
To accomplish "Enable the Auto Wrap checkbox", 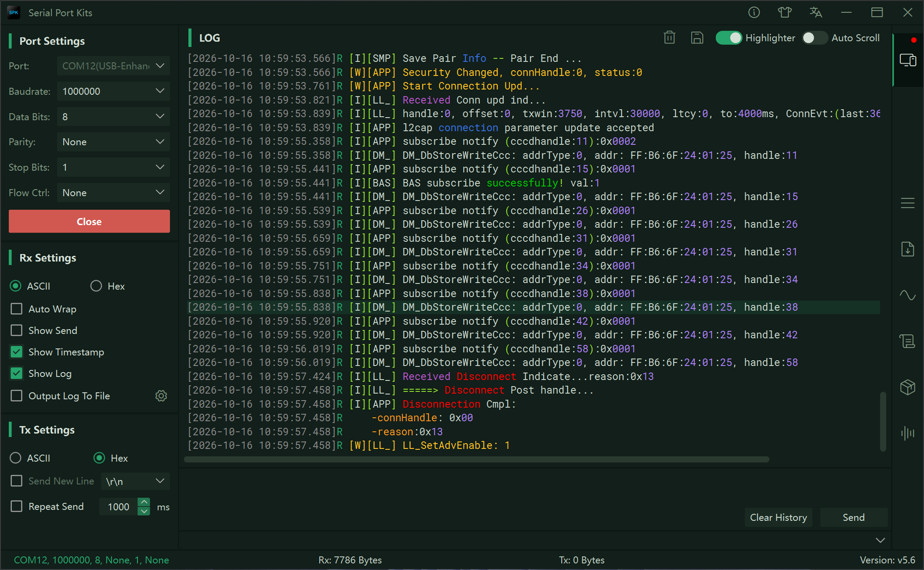I will tap(16, 309).
